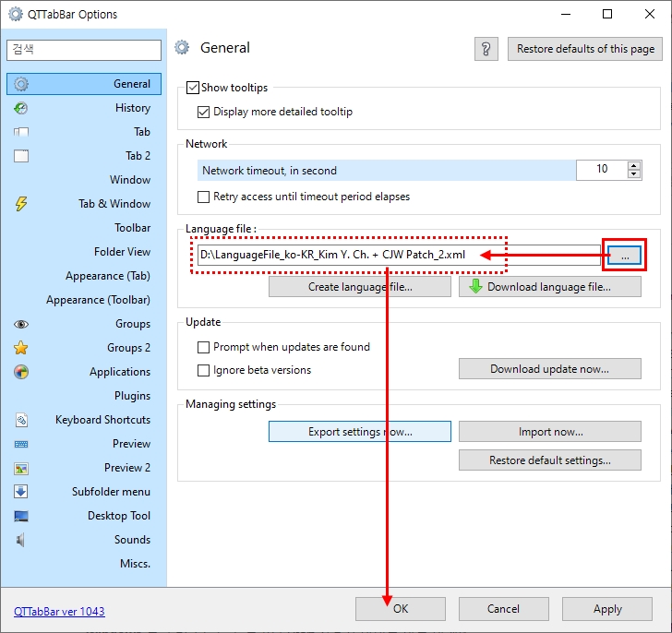
Task: Open the Plugins category
Action: [x=84, y=396]
